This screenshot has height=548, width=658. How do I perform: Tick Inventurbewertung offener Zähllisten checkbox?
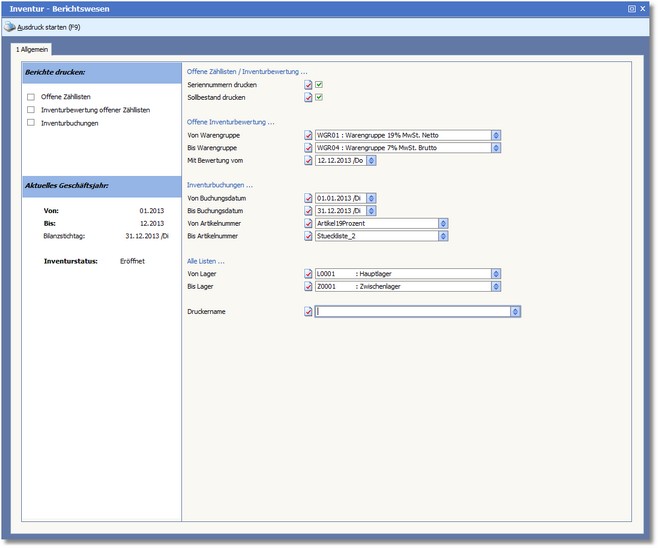[32, 109]
